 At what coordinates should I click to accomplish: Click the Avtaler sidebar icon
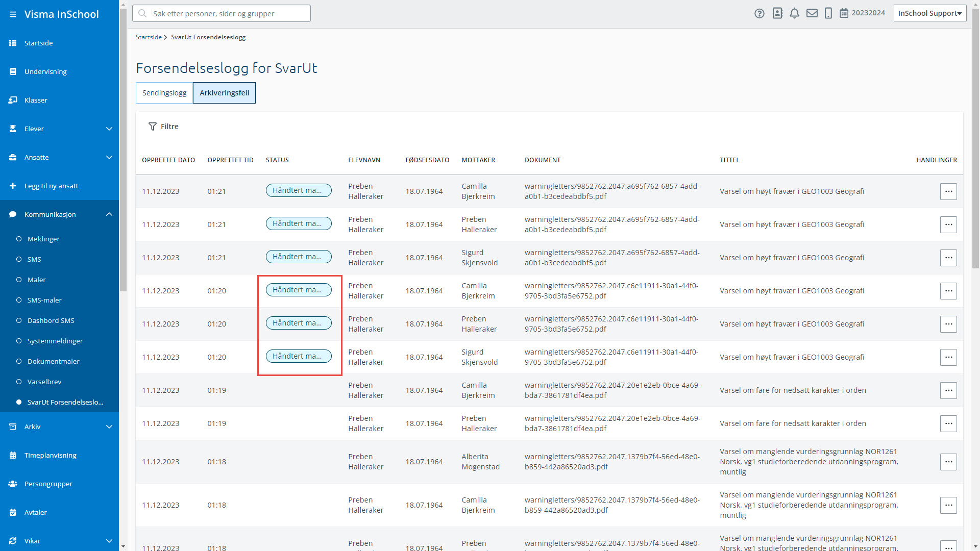[13, 512]
